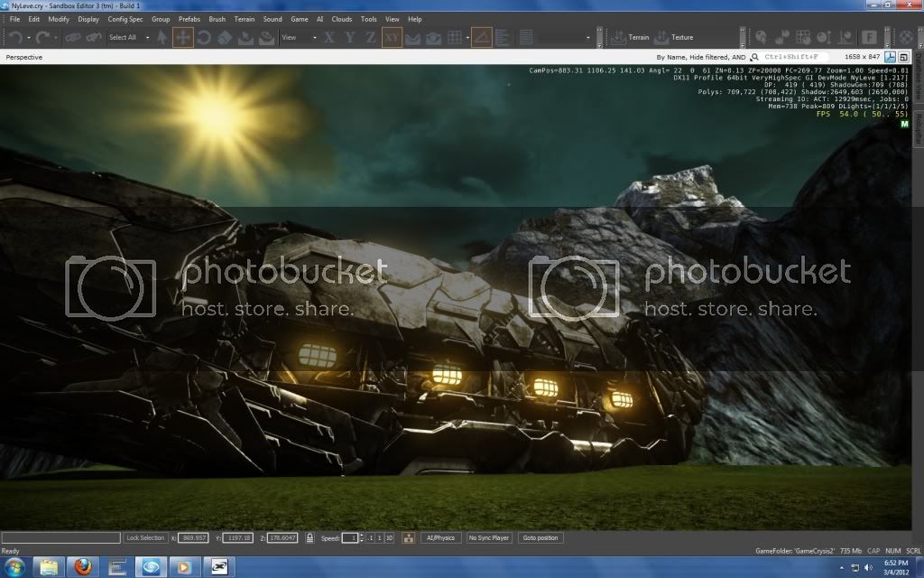Open the Prefabs menu

(189, 19)
